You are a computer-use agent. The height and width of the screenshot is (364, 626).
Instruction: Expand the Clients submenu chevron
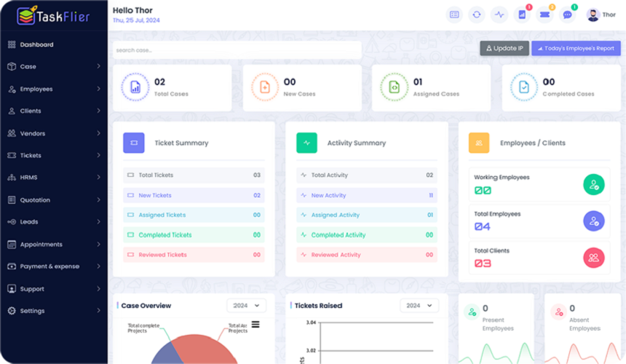pyautogui.click(x=98, y=111)
